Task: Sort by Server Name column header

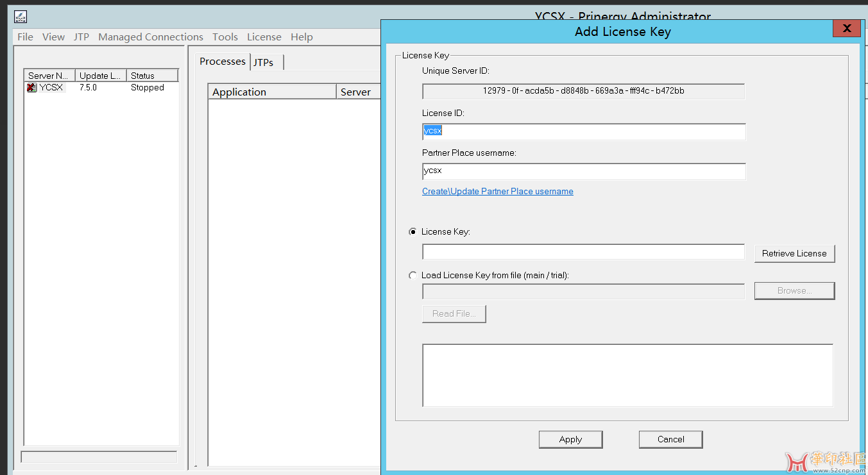Action: coord(50,76)
